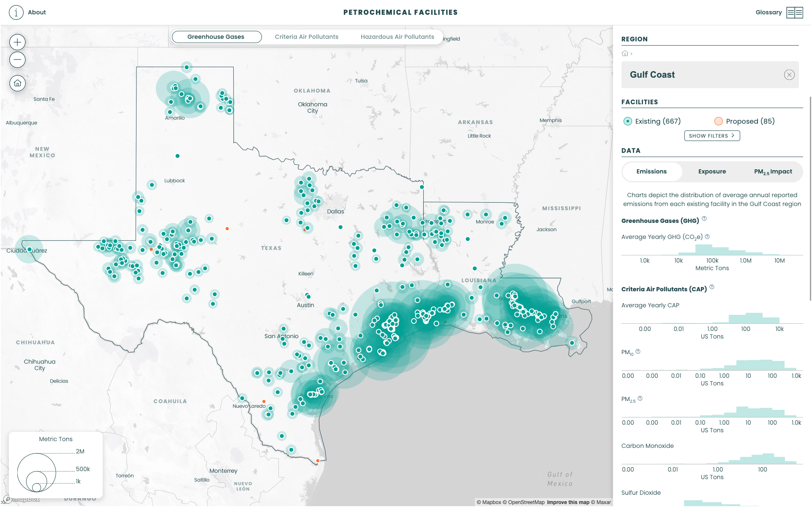Screen dimensions: 812x507
Task: Clear the Gulf Coast region selection
Action: pos(789,75)
